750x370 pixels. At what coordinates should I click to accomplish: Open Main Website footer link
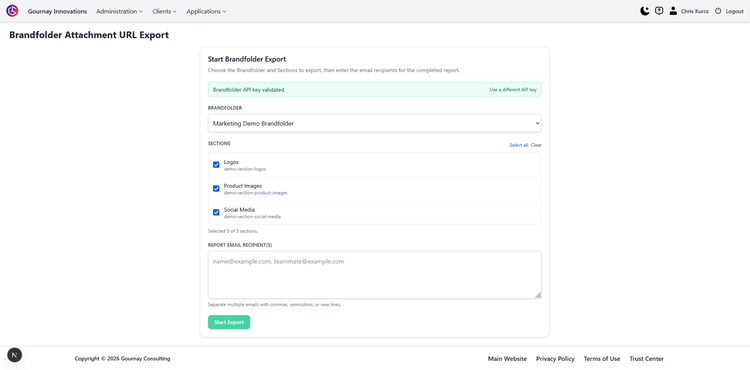pos(507,359)
